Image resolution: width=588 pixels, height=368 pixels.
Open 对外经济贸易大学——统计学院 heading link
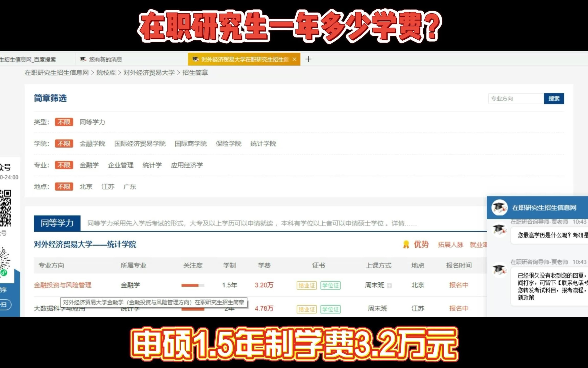coord(85,244)
